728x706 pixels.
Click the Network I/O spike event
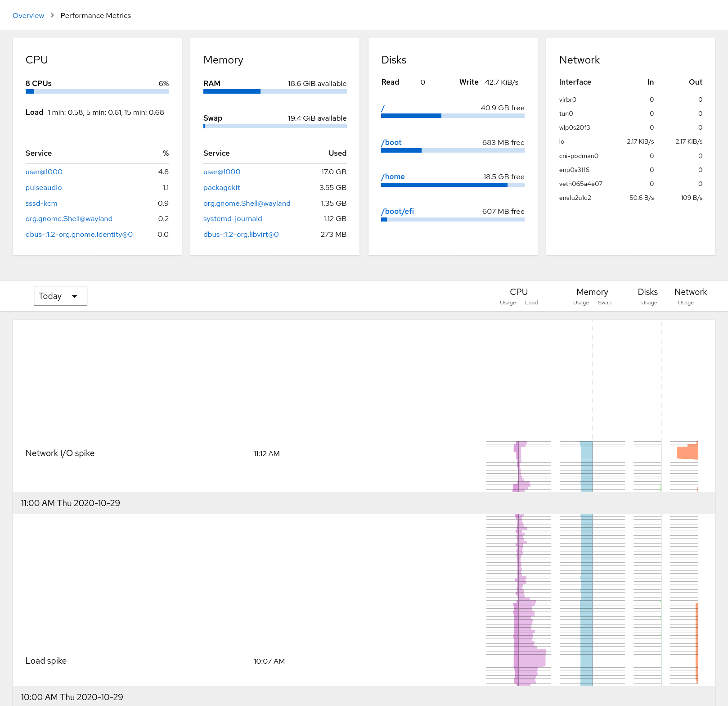click(60, 453)
